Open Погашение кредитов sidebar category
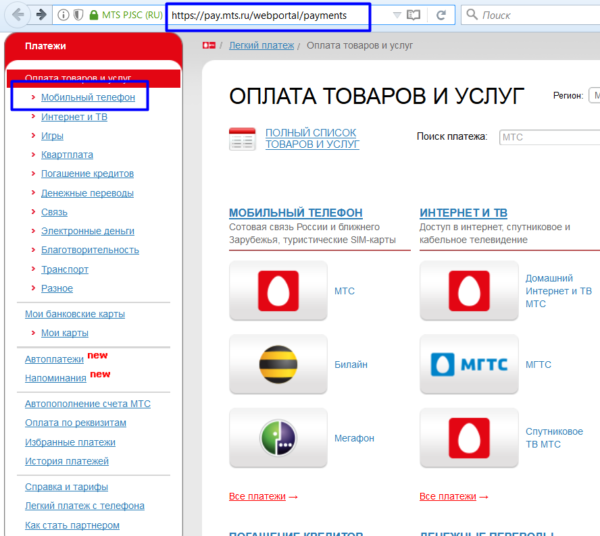The image size is (600, 536). tap(87, 174)
